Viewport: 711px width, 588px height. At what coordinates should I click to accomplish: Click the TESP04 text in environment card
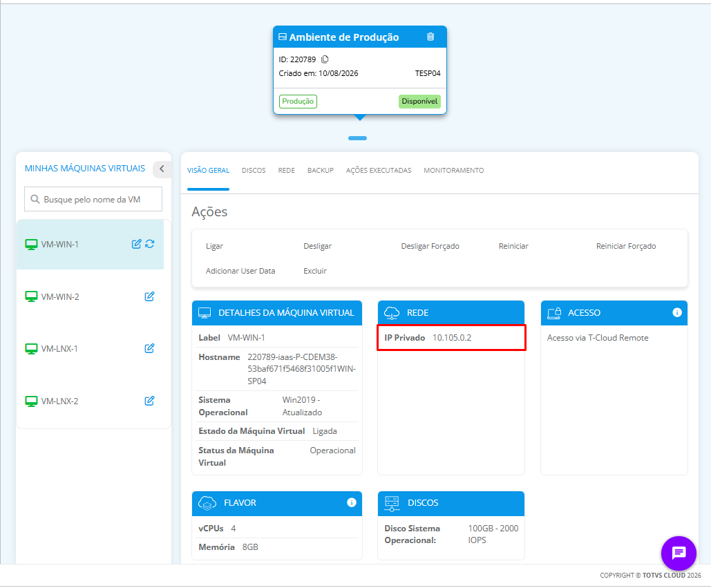click(x=428, y=73)
